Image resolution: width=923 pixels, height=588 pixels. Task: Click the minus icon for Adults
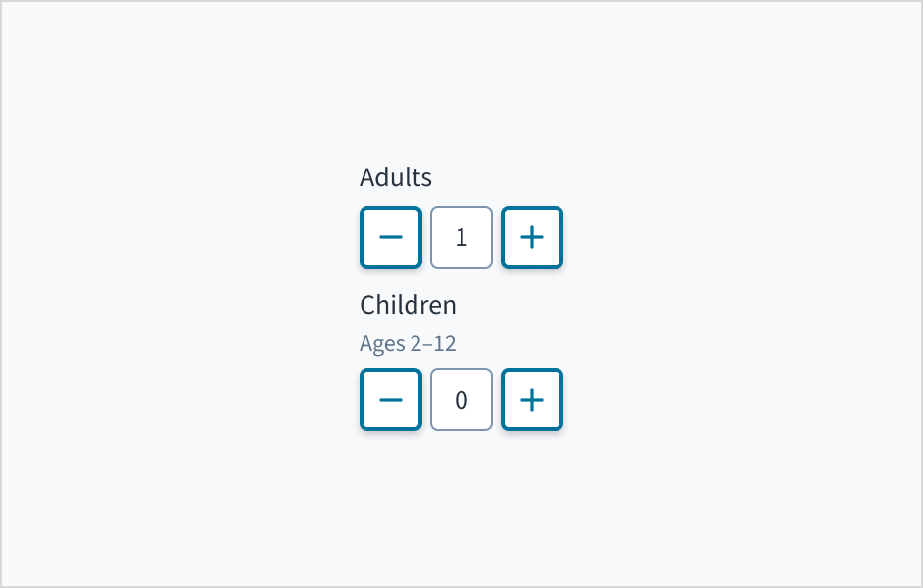coord(391,237)
